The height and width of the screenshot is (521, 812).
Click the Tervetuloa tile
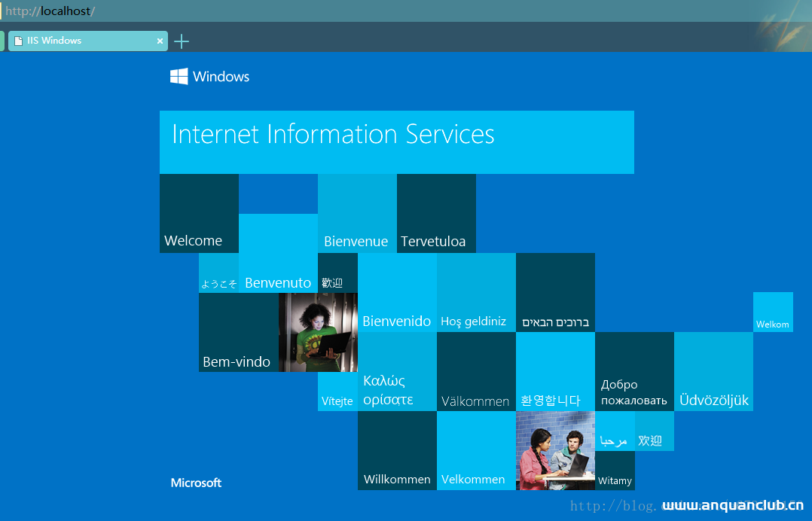coord(437,213)
